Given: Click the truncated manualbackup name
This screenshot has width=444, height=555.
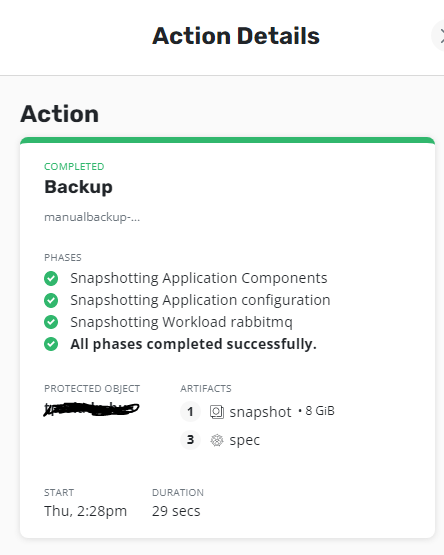Looking at the screenshot, I should [x=92, y=217].
